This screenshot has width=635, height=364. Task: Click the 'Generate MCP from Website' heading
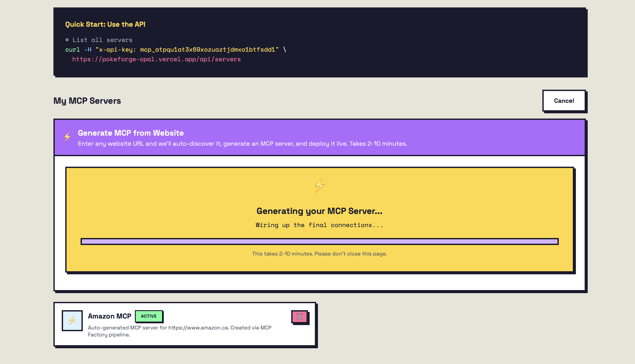point(131,133)
